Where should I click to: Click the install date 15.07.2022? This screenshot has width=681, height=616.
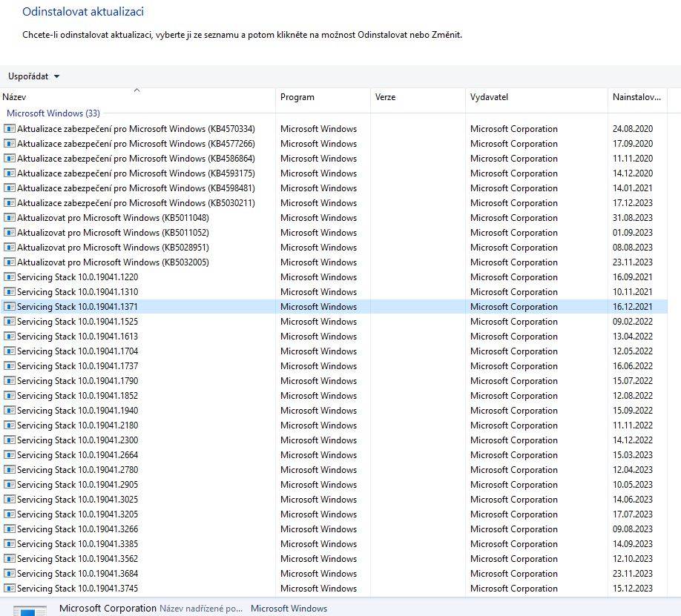[x=632, y=381]
